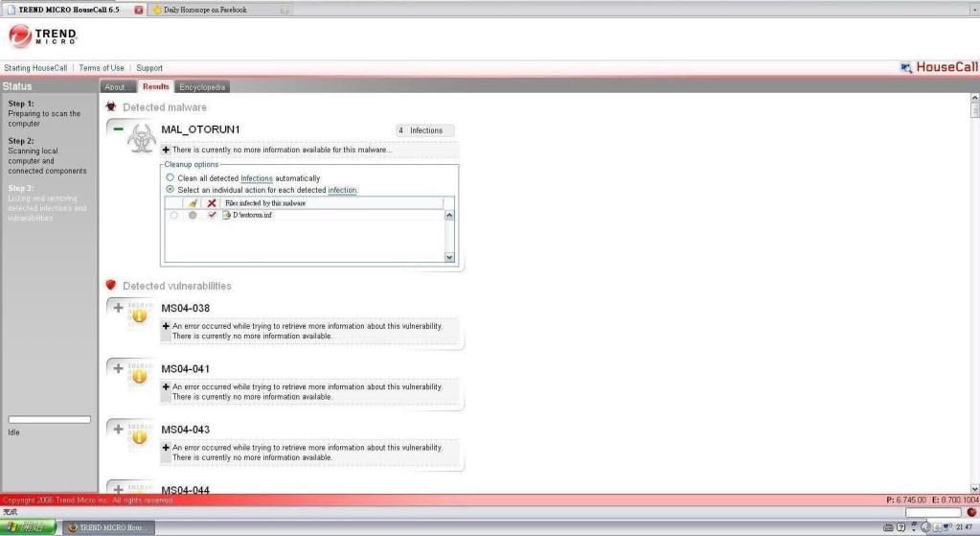Click the system clock showing 21:47
The height and width of the screenshot is (536, 980).
[965, 527]
